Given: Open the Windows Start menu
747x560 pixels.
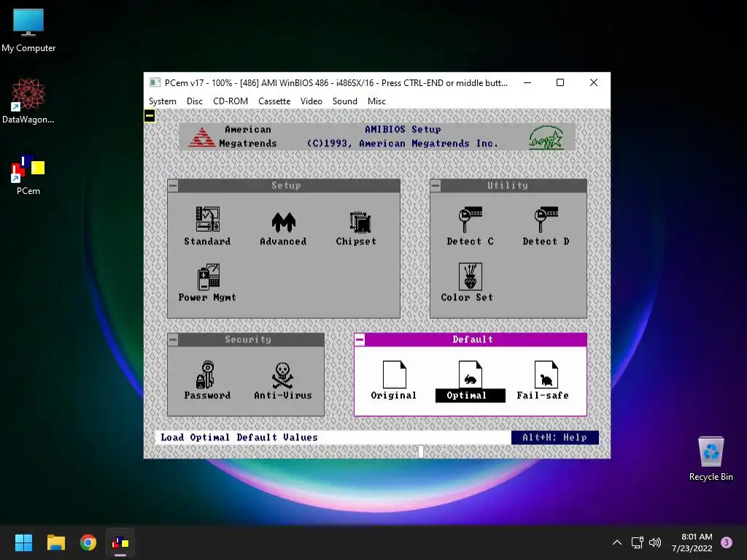Looking at the screenshot, I should point(23,542).
